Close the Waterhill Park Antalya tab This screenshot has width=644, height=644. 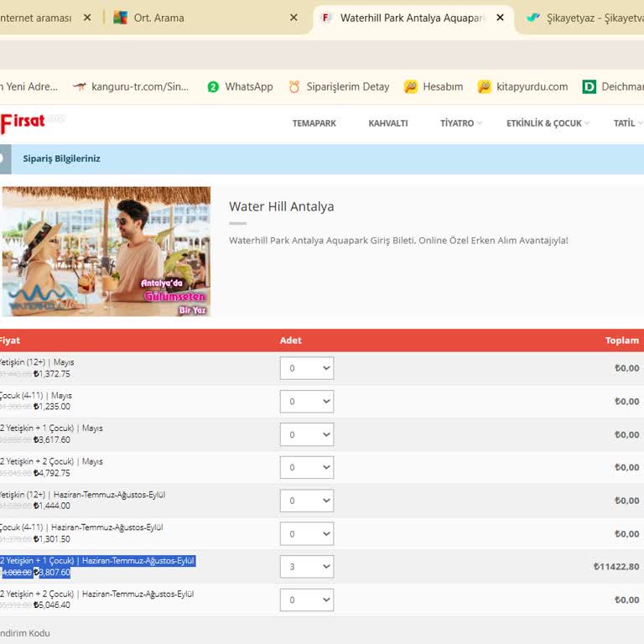coord(501,18)
